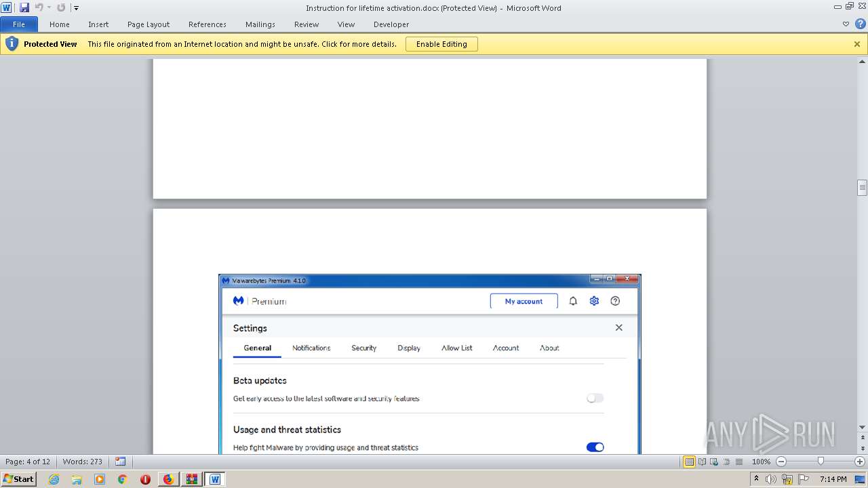Click the Undo icon in Quick Access Toolbar
The height and width of the screenshot is (488, 868).
coord(39,7)
